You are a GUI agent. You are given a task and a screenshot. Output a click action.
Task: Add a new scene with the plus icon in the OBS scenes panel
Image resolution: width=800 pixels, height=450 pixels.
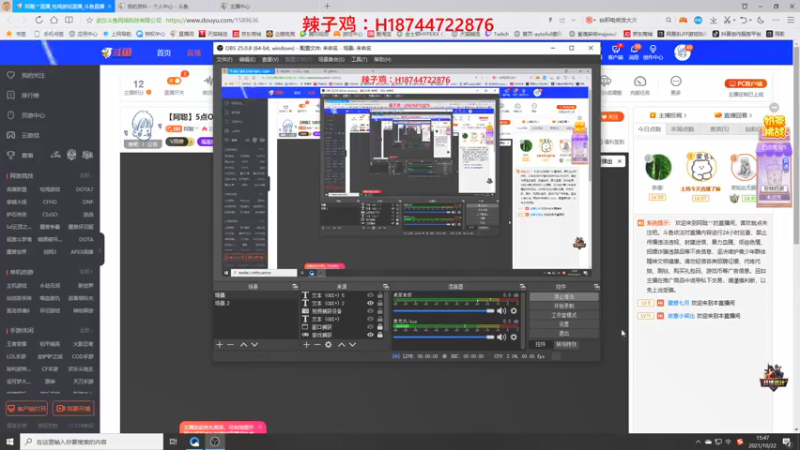(x=219, y=345)
